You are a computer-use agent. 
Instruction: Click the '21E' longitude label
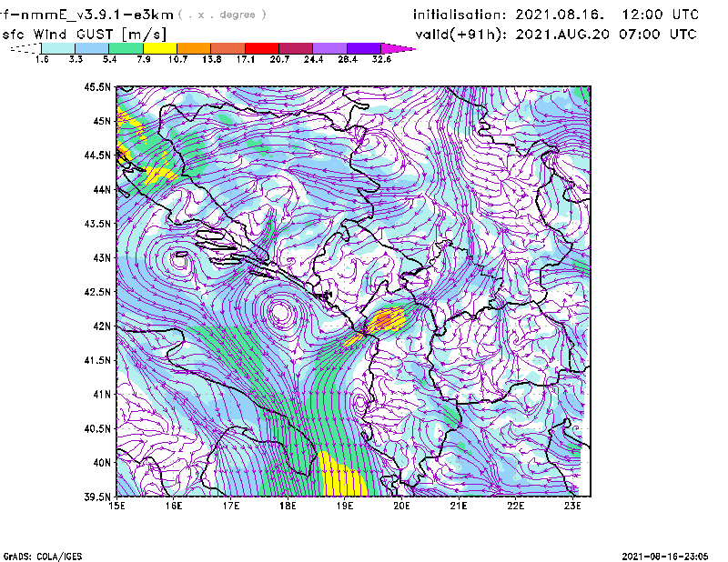coord(459,506)
